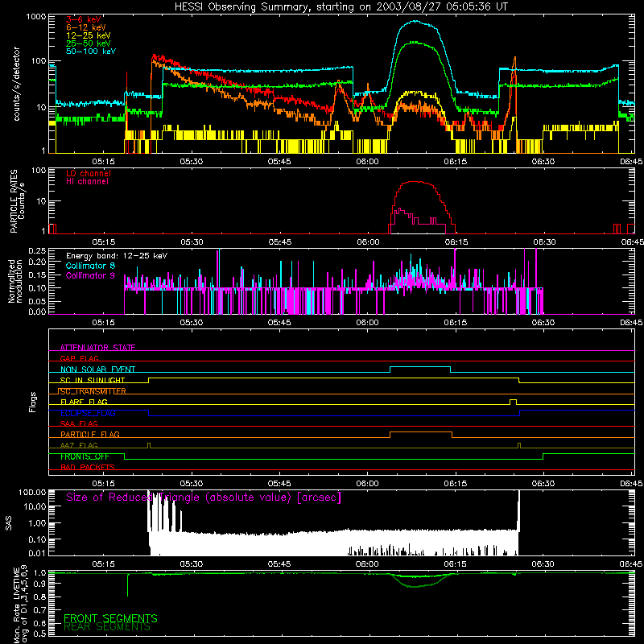The height and width of the screenshot is (644, 644).
Task: Click the 'SAS' axis label
Action: click(x=8, y=523)
